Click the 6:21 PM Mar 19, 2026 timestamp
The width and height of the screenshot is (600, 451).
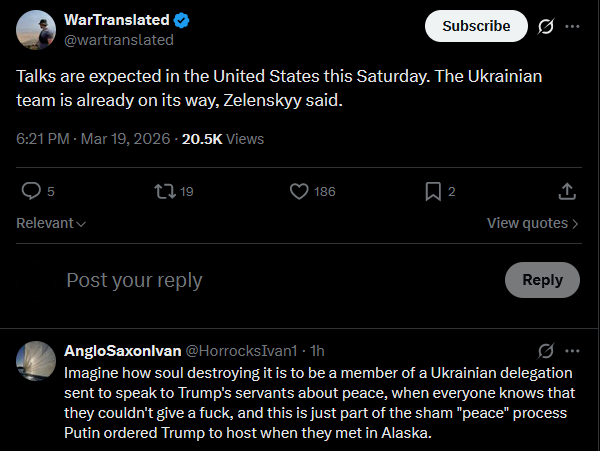pos(93,139)
